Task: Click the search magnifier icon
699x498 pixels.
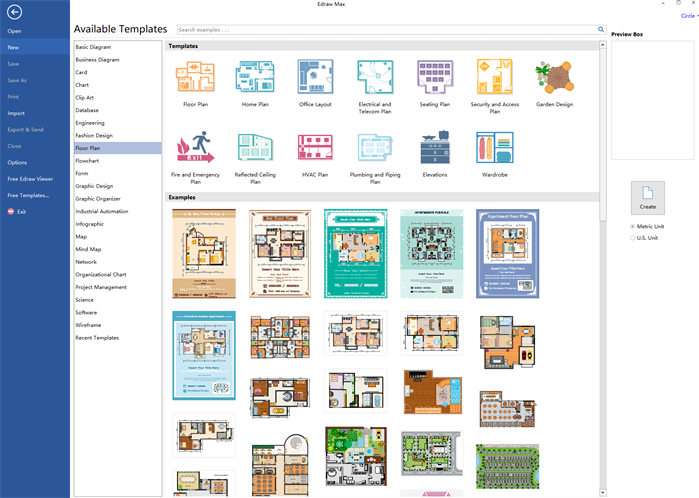Action: (x=601, y=29)
